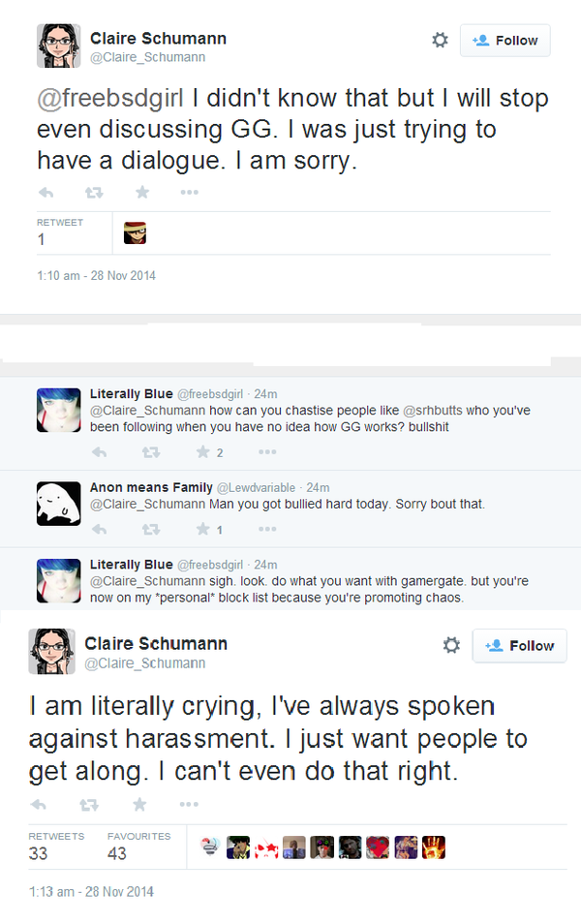Retweet the 'literally crying' tweet
Viewport: 581px width, 924px height.
(x=88, y=805)
